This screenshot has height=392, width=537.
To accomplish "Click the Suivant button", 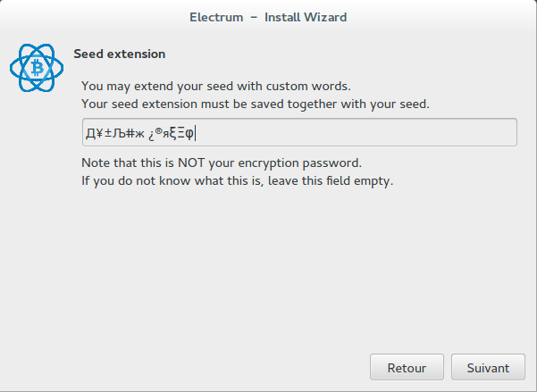I will (488, 367).
